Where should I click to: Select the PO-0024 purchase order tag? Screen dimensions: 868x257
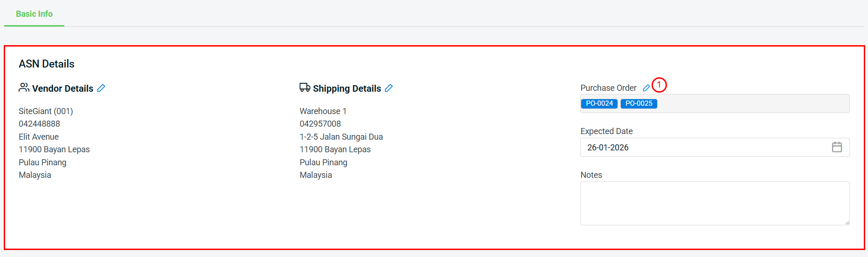pos(599,103)
